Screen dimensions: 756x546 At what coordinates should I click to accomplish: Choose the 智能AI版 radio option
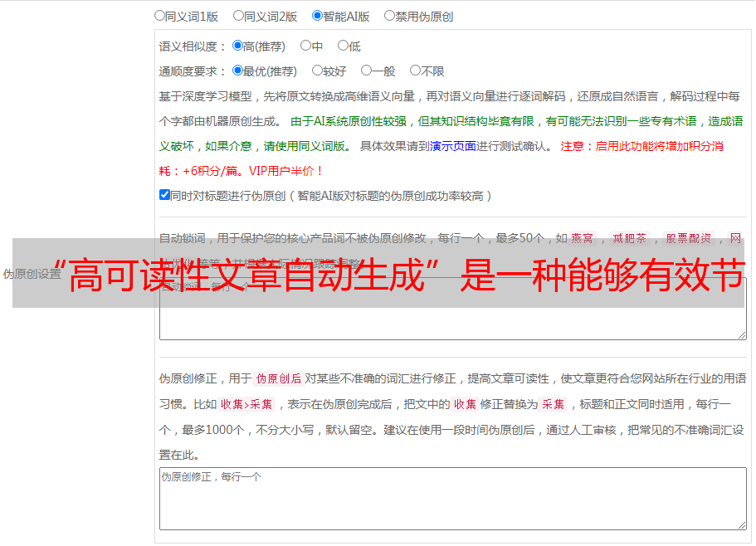pos(317,16)
